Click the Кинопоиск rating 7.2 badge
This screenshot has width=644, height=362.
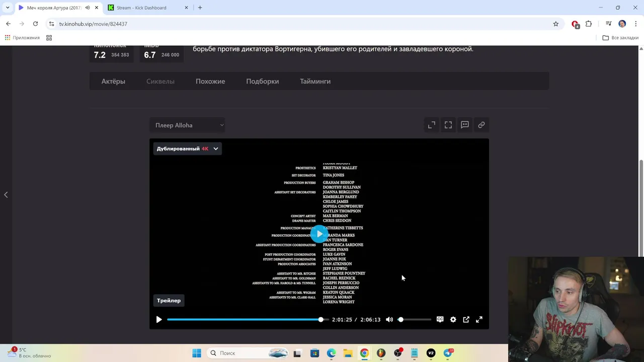(x=111, y=53)
